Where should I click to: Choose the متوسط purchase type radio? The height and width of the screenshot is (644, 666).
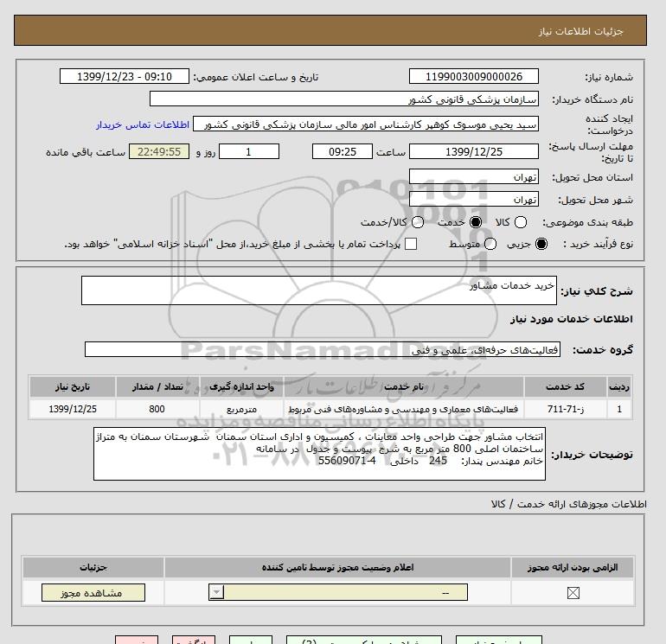(490, 244)
